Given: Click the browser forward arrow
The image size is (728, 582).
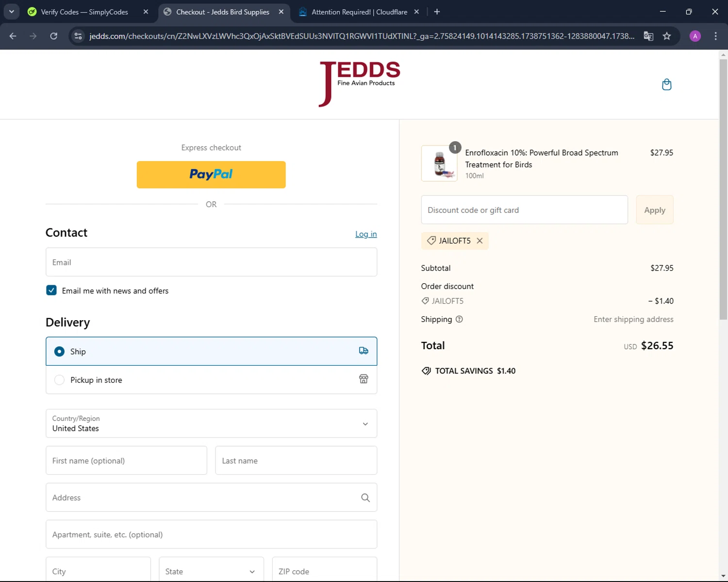Looking at the screenshot, I should tap(33, 36).
